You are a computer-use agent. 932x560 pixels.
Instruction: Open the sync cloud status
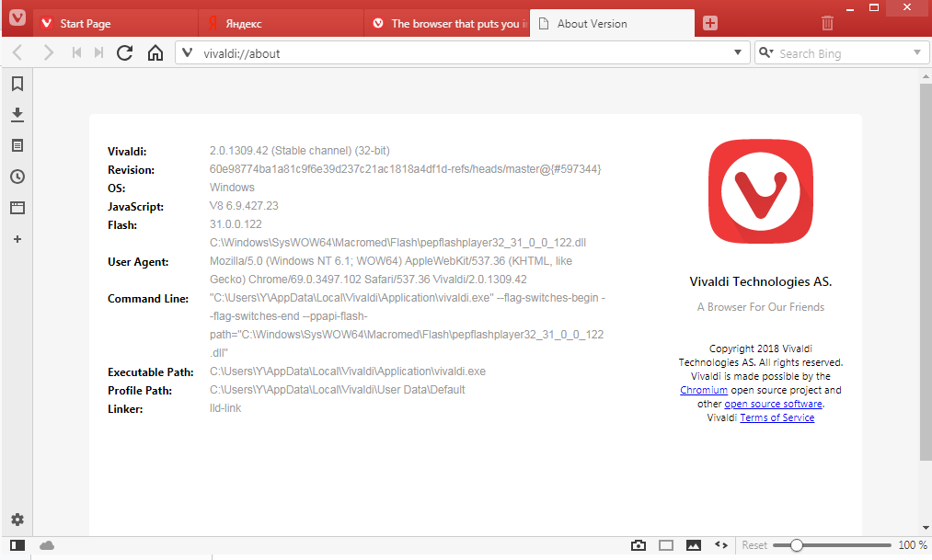coord(46,545)
